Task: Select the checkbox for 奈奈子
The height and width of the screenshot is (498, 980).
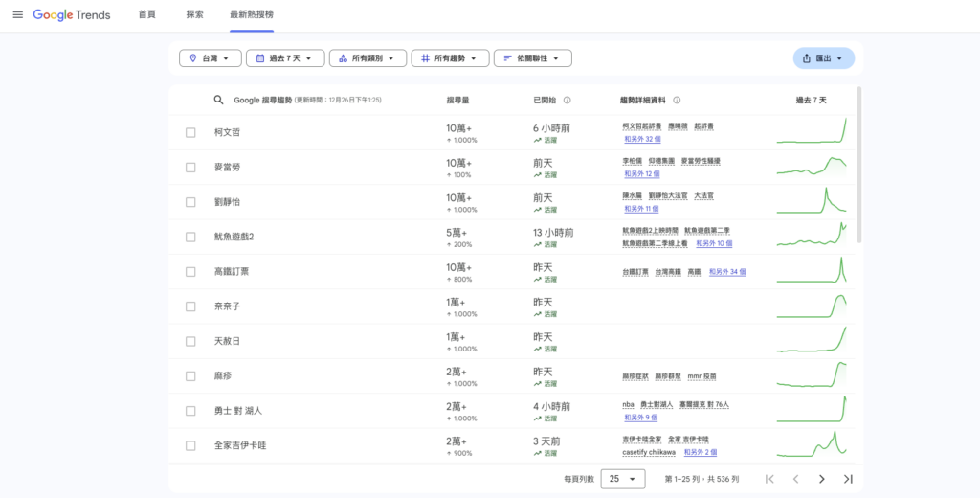Action: tap(190, 306)
